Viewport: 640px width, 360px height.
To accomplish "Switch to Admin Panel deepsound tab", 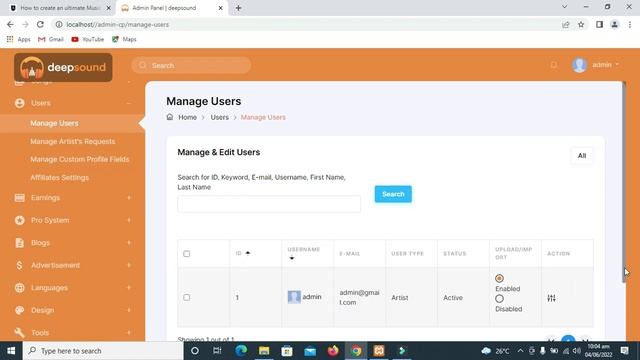I will point(171,8).
